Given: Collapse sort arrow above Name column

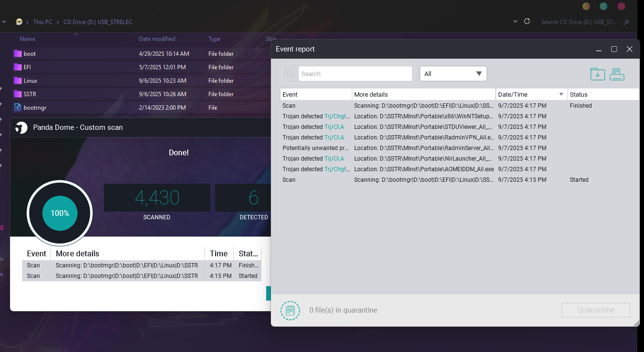Looking at the screenshot, I should [76, 34].
